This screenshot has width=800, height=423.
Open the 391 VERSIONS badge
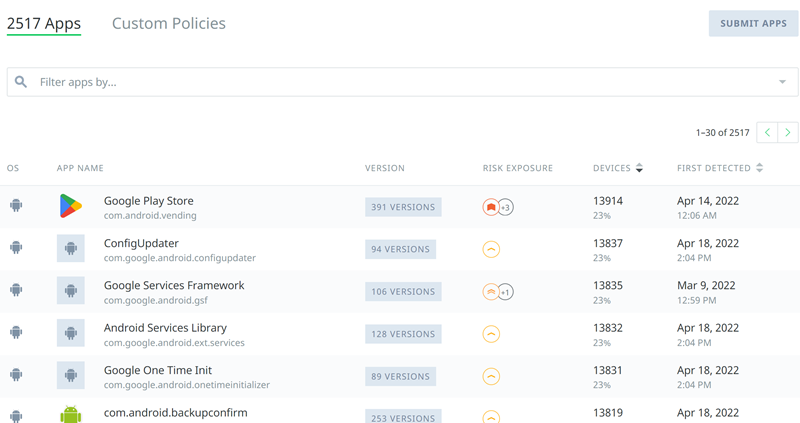point(403,207)
